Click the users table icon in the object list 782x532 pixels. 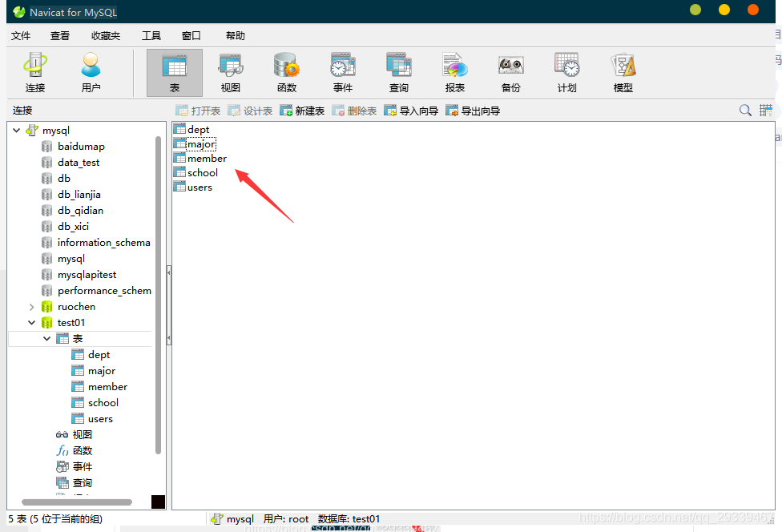179,187
